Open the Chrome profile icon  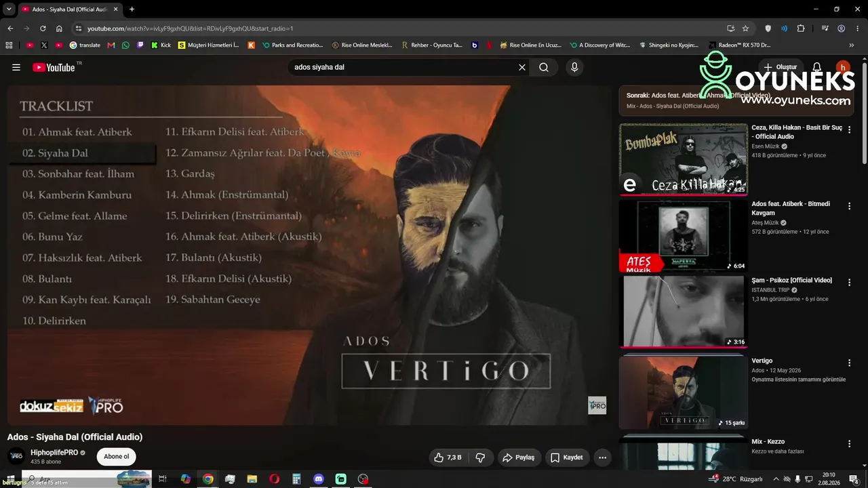point(842,28)
